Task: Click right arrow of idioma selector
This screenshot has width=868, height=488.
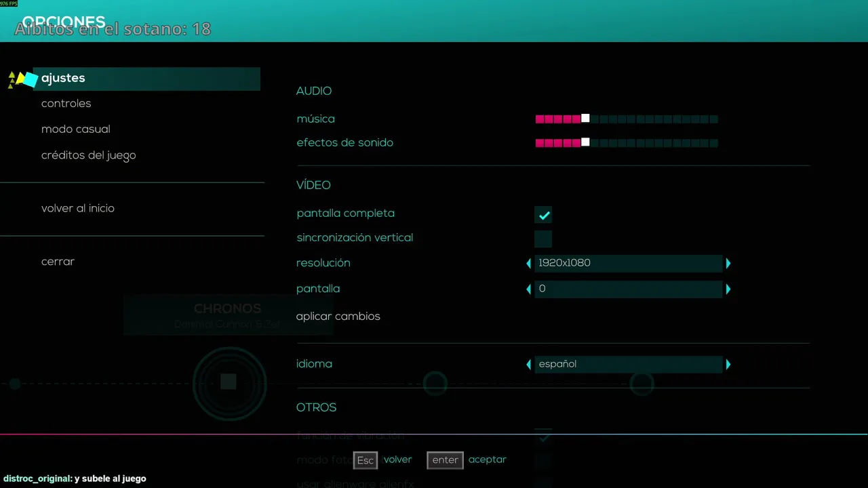Action: tap(728, 365)
